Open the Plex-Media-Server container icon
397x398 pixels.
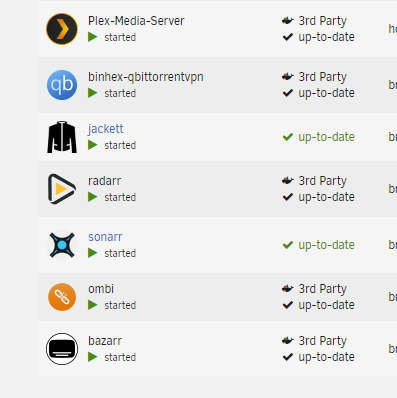tap(62, 29)
